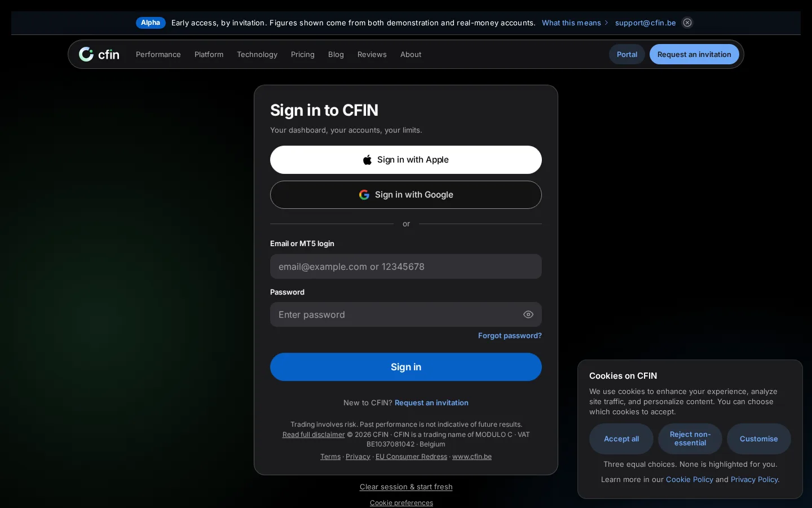The height and width of the screenshot is (508, 812).
Task: Open 'Read full disclaimer' link
Action: 314,434
